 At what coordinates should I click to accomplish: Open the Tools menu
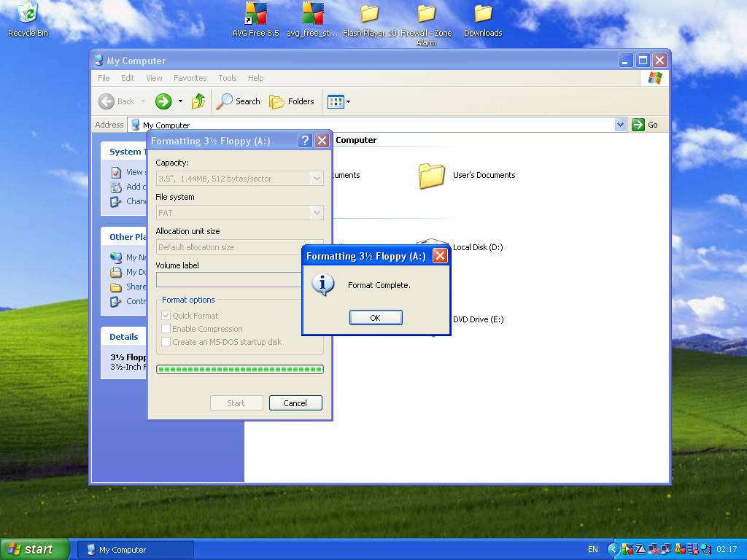pos(228,78)
